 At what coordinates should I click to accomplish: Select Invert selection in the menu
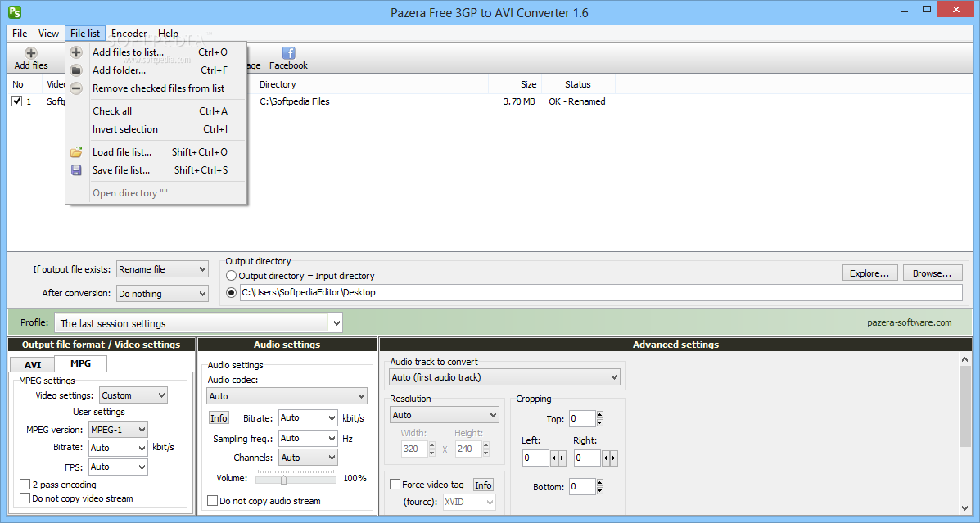(156, 129)
